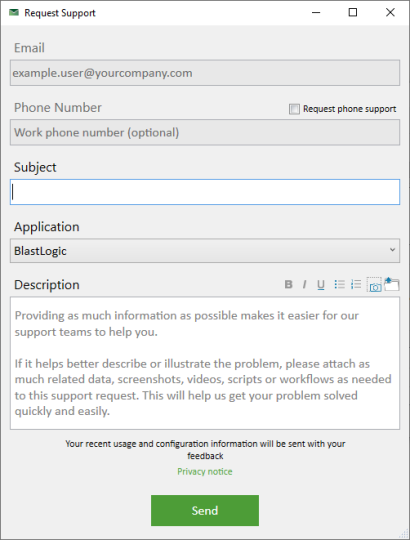Apply italic formatting to description text
This screenshot has width=410, height=540.
(x=304, y=284)
